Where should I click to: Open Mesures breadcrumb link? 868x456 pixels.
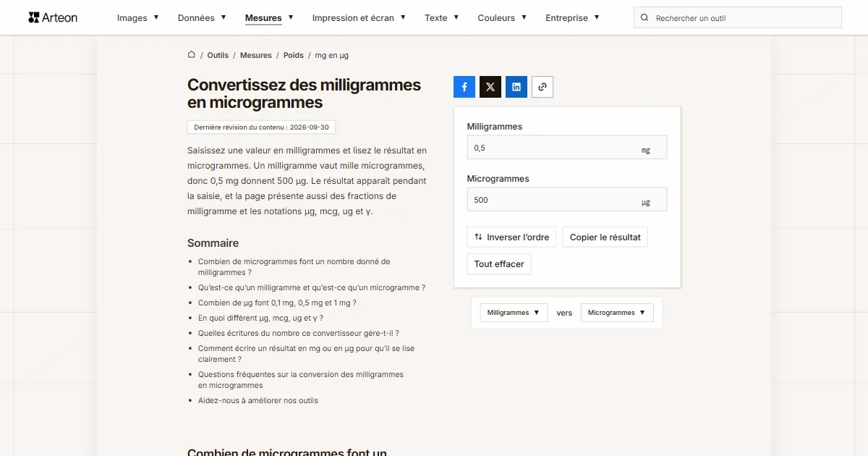pos(256,55)
